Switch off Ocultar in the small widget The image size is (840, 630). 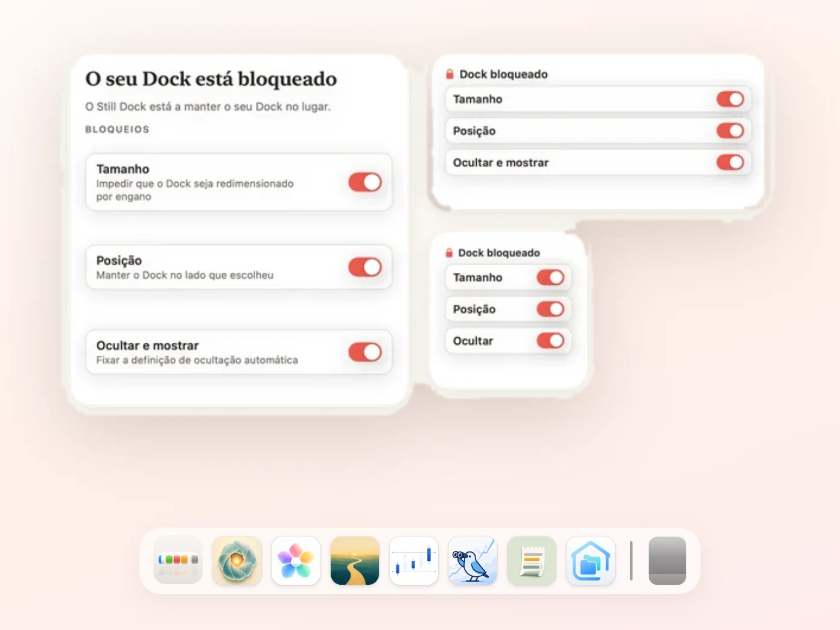pyautogui.click(x=550, y=340)
